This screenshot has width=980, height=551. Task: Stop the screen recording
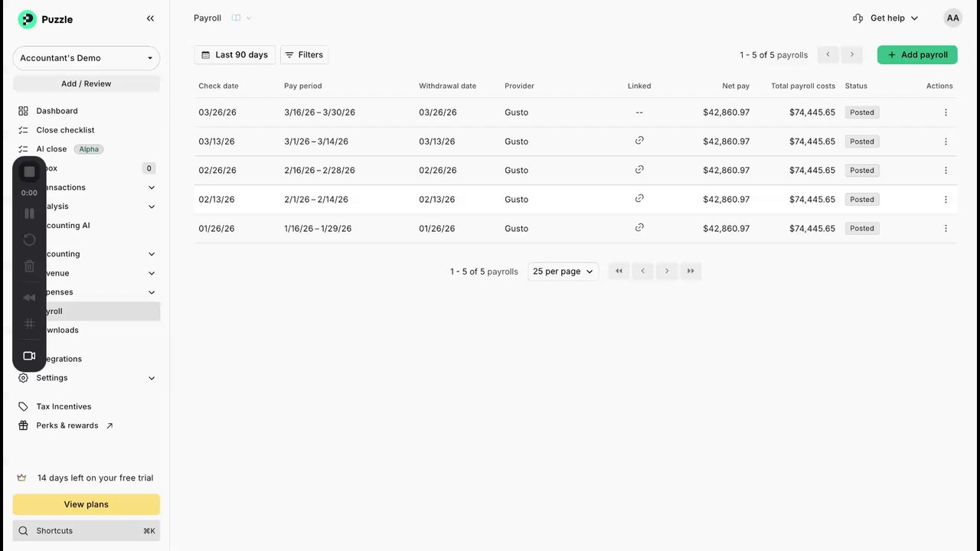point(29,171)
